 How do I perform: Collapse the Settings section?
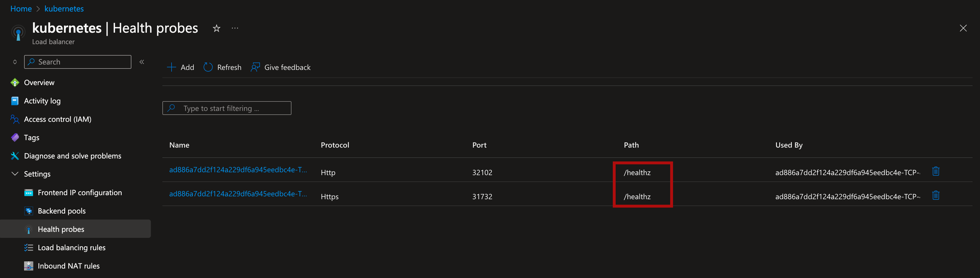[14, 174]
